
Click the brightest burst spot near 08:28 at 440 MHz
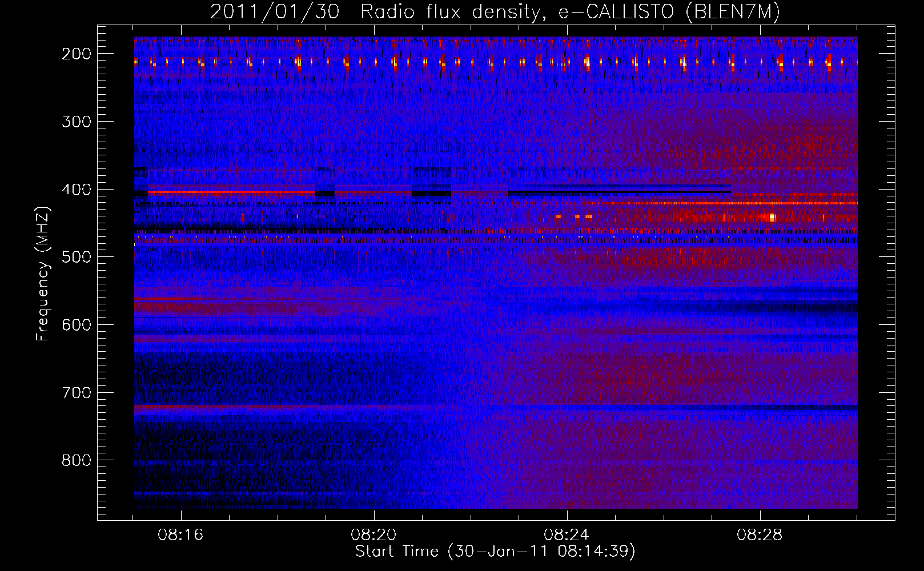pos(772,217)
